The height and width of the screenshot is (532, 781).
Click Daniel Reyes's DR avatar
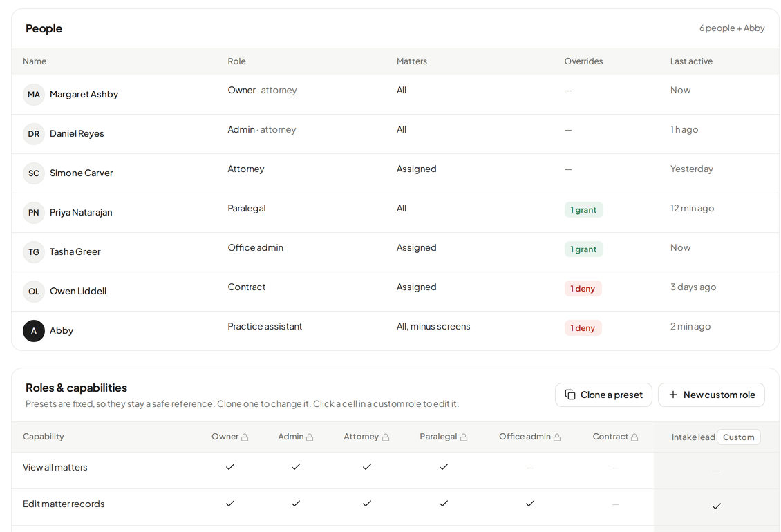tap(34, 134)
